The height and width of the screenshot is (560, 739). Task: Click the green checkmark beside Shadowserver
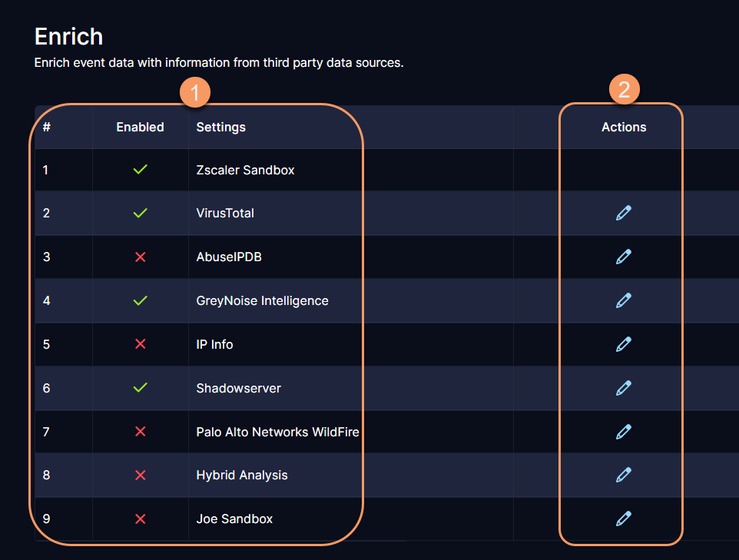(x=140, y=388)
